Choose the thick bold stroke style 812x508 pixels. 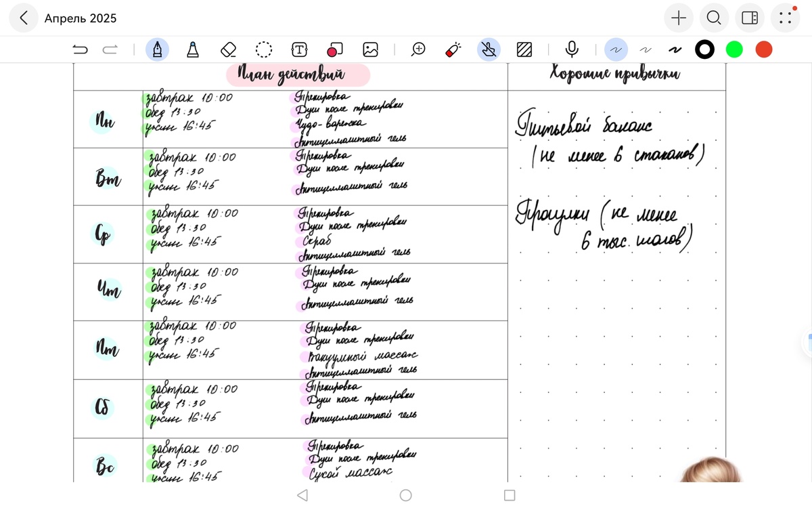tap(675, 49)
